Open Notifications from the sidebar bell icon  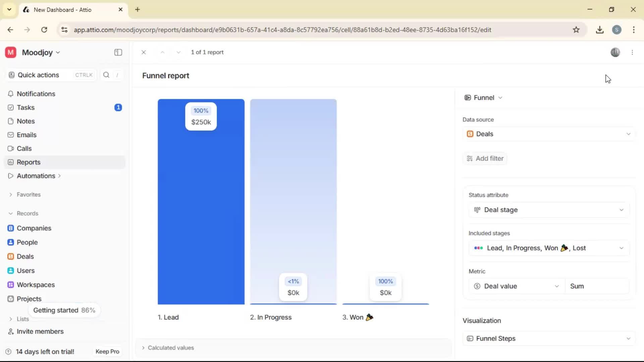[x=36, y=94]
